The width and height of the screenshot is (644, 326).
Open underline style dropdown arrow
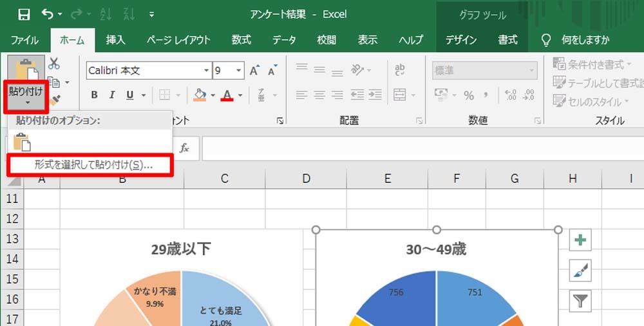[x=144, y=95]
